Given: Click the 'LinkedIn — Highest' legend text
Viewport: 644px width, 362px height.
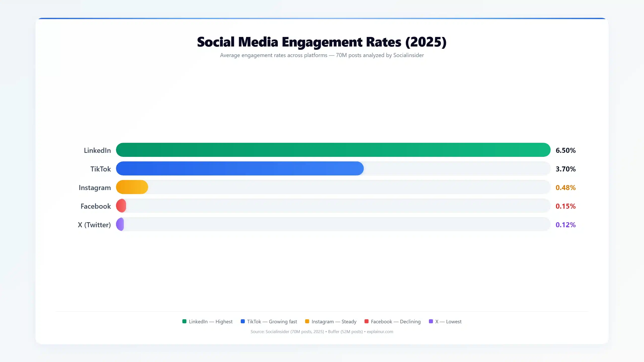Looking at the screenshot, I should 211,322.
